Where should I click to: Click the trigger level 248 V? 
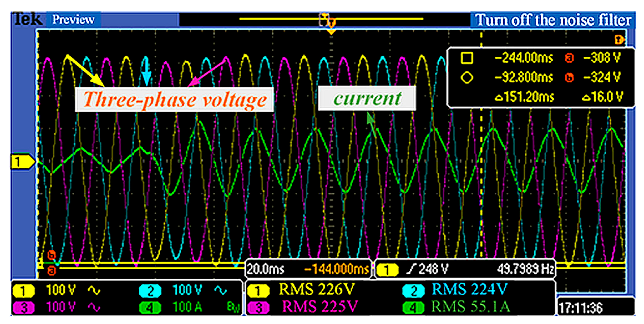(x=433, y=270)
